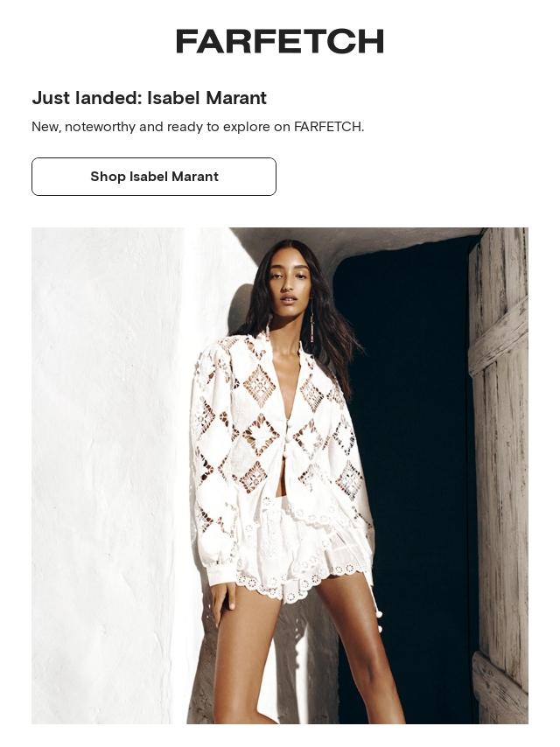Click the weathered wooden door in photo

[x=498, y=476]
